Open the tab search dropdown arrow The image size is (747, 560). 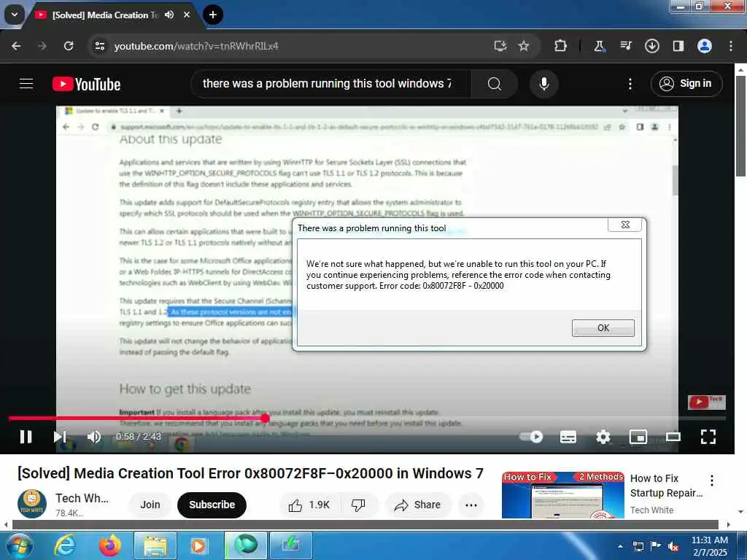15,15
